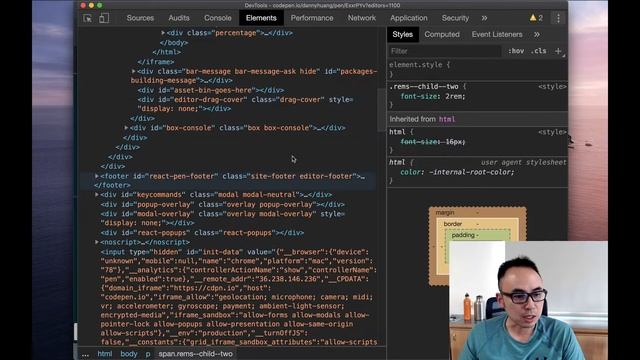Click the green zoom window button
The height and width of the screenshot is (360, 640).
[x=100, y=5]
